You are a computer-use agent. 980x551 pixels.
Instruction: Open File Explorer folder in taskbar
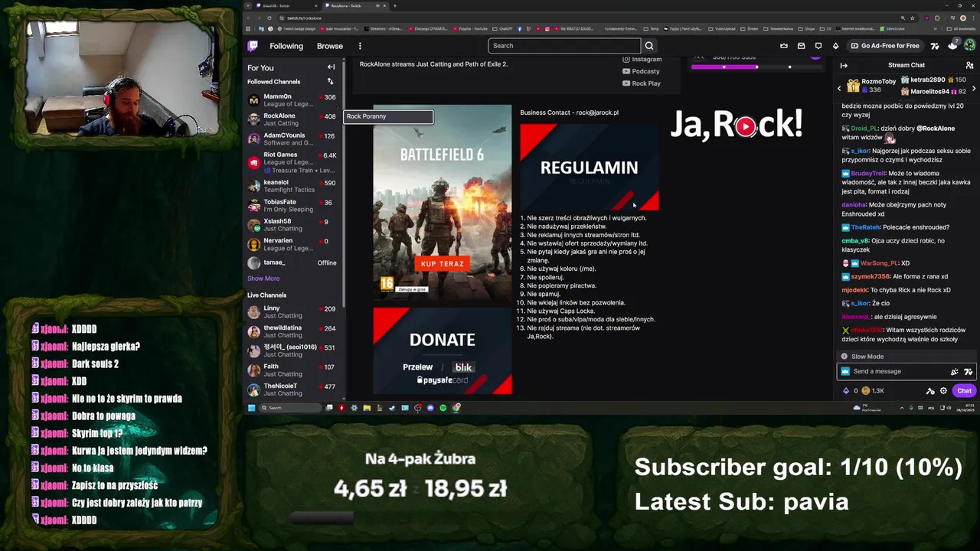(x=367, y=408)
